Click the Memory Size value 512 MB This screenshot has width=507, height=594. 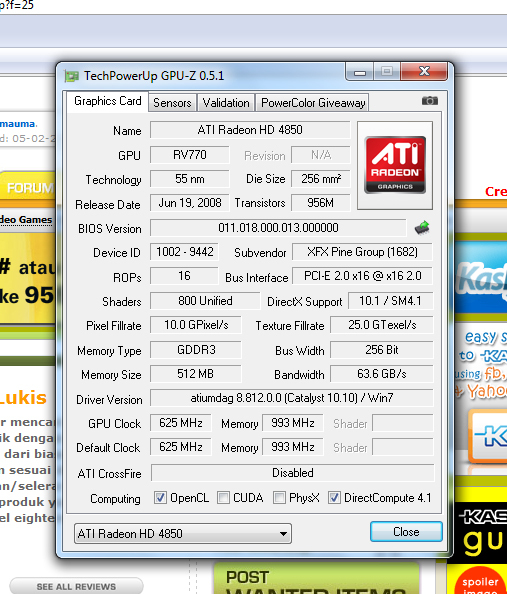pos(196,374)
